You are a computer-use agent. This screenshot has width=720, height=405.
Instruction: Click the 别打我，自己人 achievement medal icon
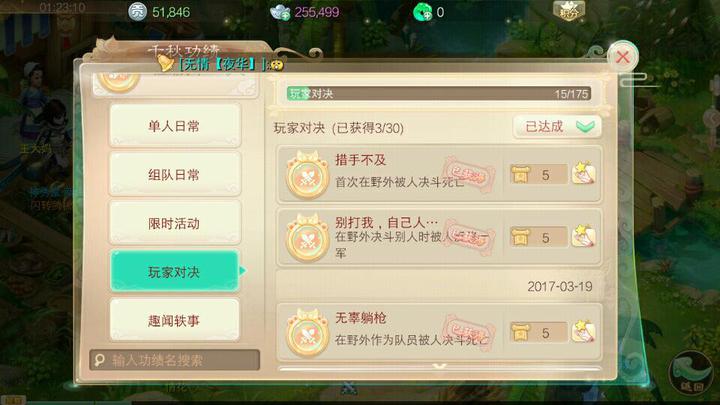pyautogui.click(x=307, y=238)
